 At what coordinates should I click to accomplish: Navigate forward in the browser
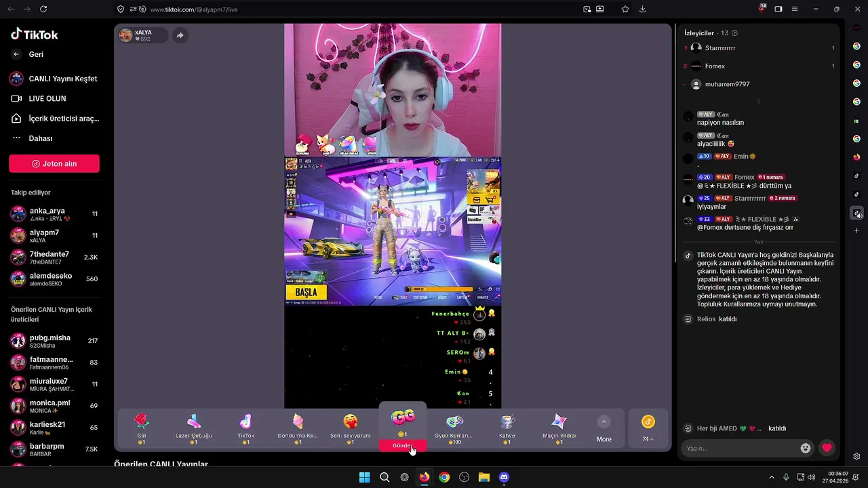[x=26, y=9]
